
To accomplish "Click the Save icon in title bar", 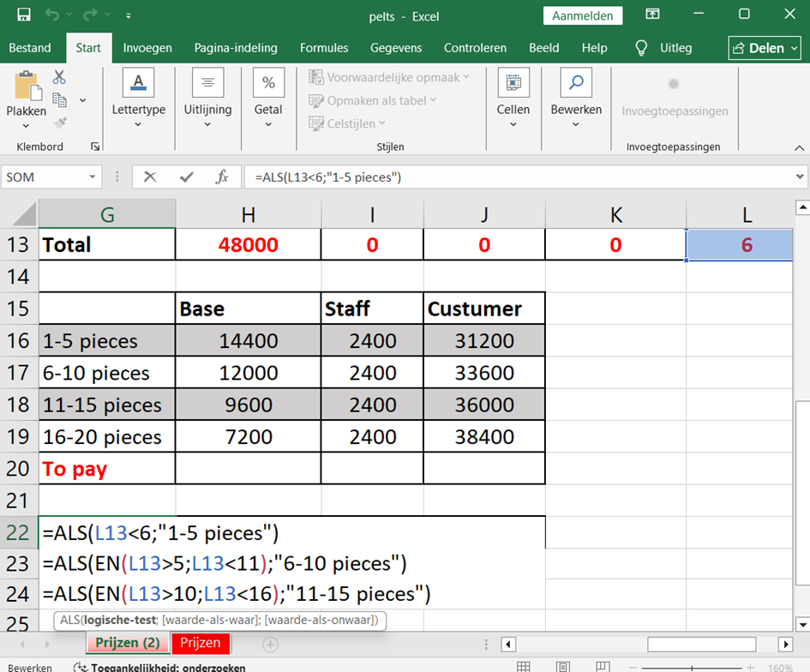I will pyautogui.click(x=24, y=15).
